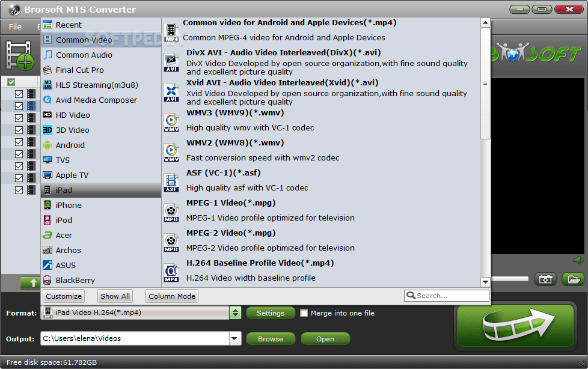Open the snapshot folder icon
The image size is (588, 369).
point(574,279)
